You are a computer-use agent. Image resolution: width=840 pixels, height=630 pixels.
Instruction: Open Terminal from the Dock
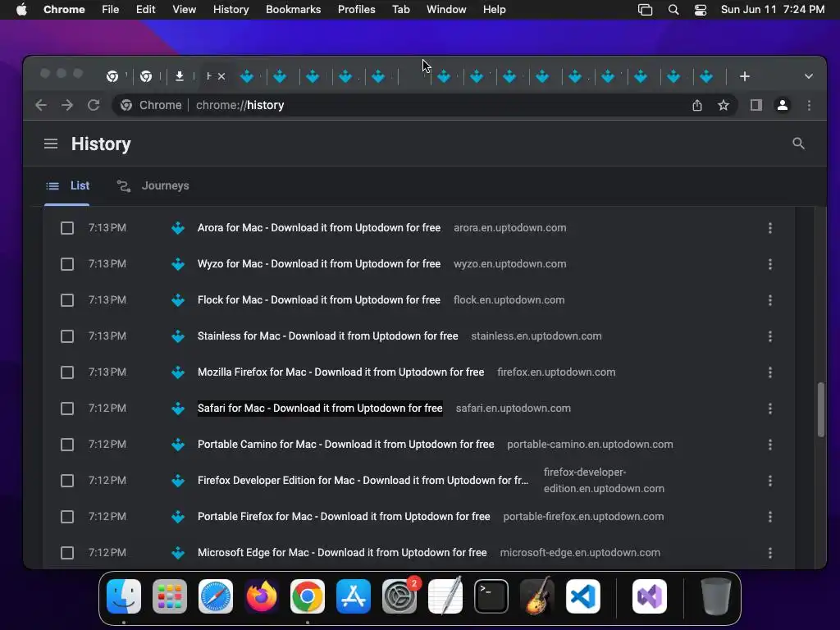click(491, 596)
